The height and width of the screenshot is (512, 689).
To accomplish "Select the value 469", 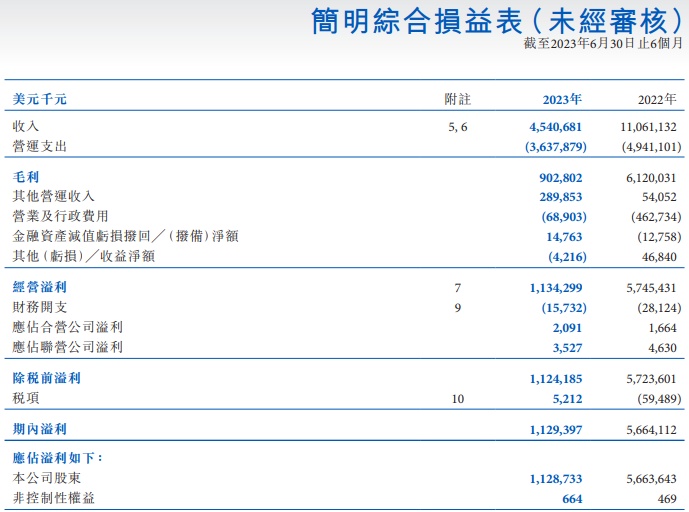I will pos(667,499).
